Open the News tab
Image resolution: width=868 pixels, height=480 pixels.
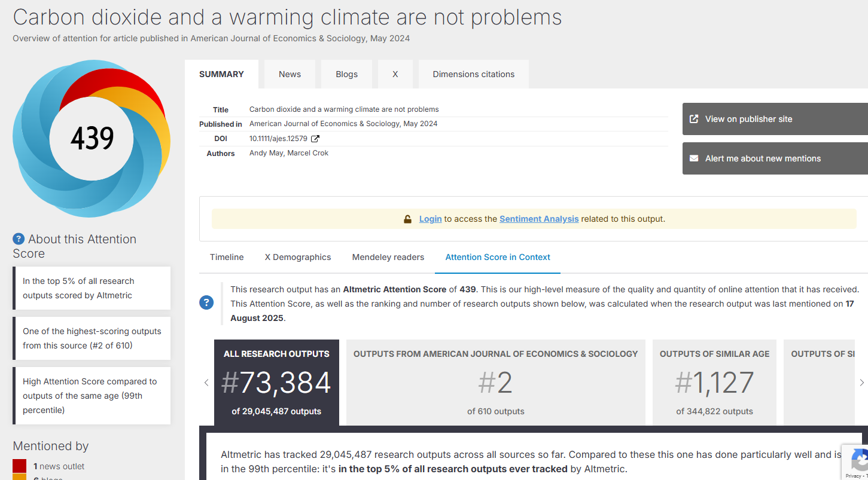tap(290, 74)
